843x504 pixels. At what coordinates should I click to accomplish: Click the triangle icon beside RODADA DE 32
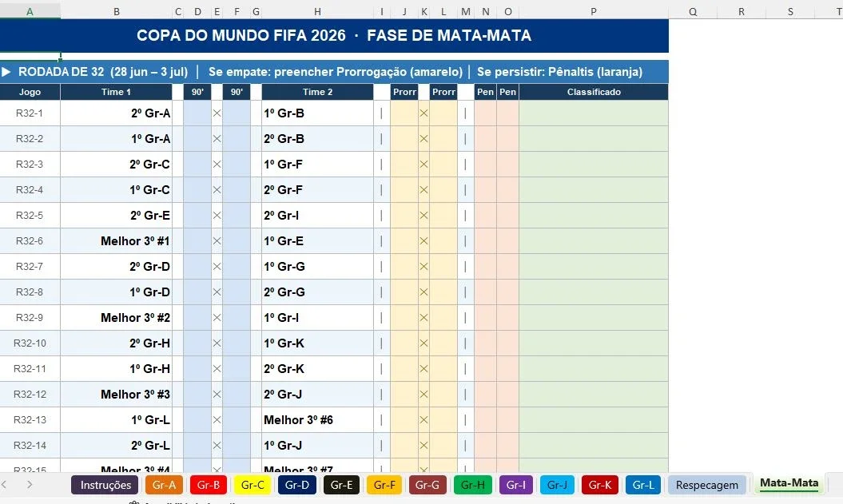point(6,71)
